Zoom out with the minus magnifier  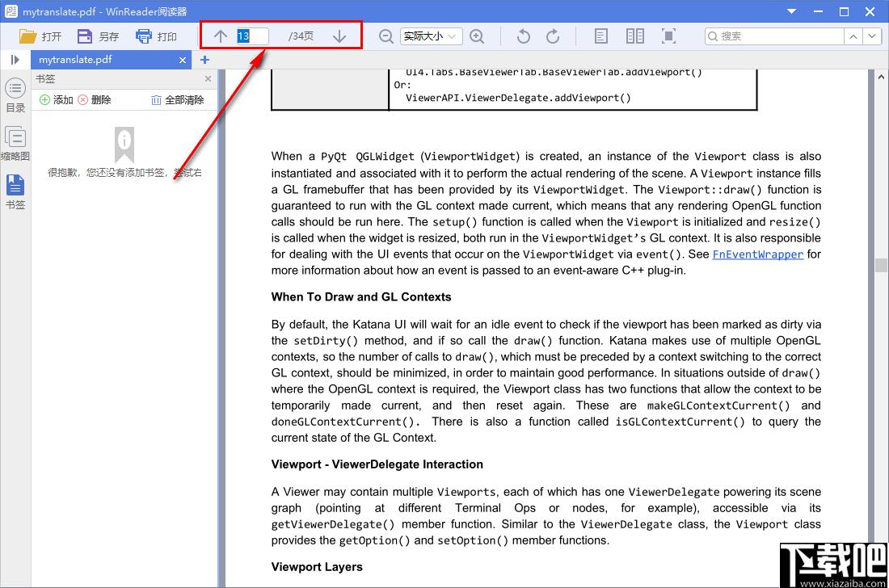[x=386, y=36]
